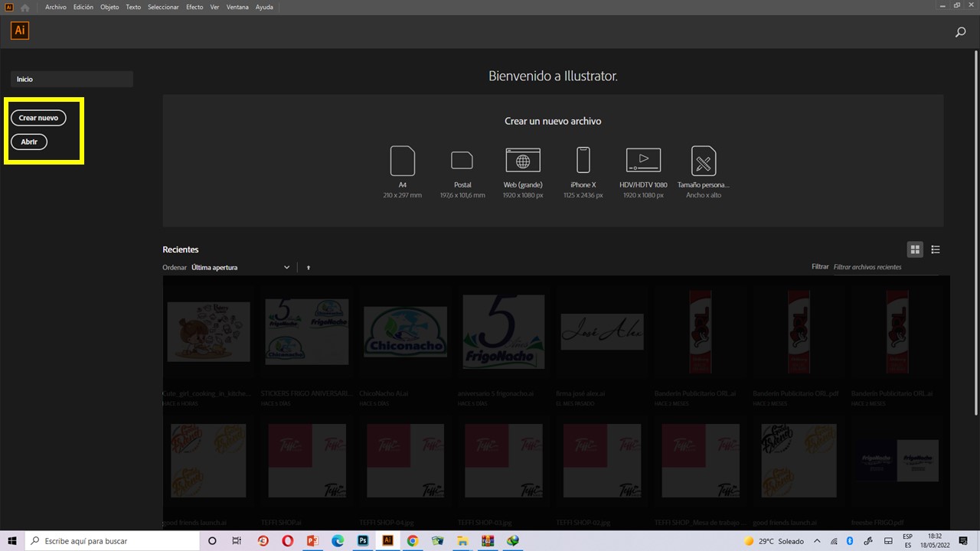980x551 pixels.
Task: Open the Cute_girl_cooking_in_kitchen recent file thumbnail
Action: pyautogui.click(x=208, y=331)
